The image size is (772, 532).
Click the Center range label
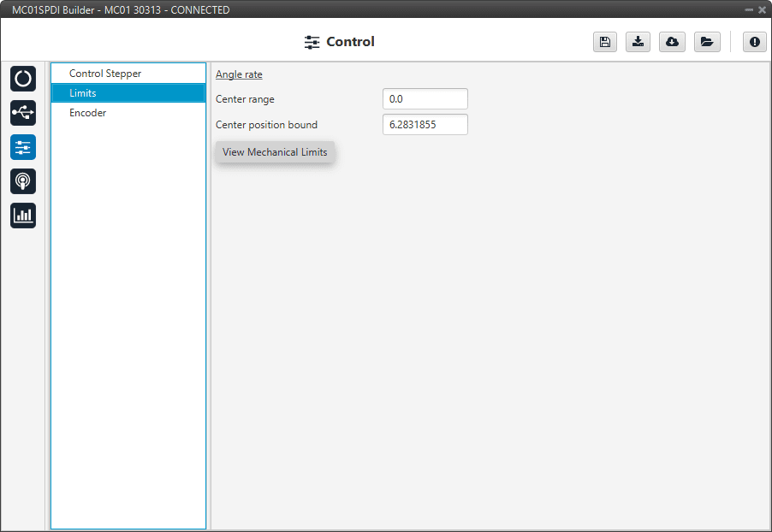[245, 99]
